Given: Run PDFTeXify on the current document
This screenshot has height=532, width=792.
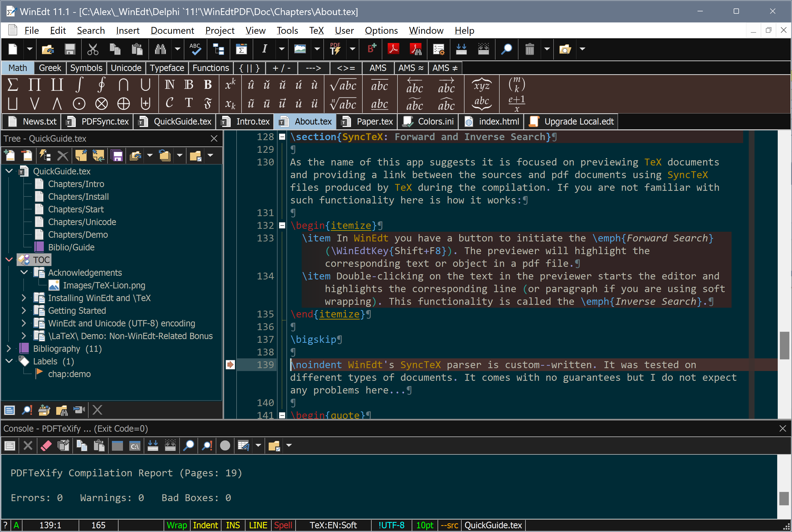Looking at the screenshot, I should (x=335, y=49).
